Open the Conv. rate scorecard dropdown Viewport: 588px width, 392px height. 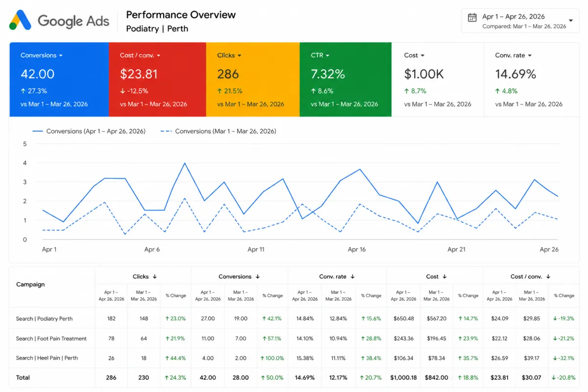coord(530,56)
